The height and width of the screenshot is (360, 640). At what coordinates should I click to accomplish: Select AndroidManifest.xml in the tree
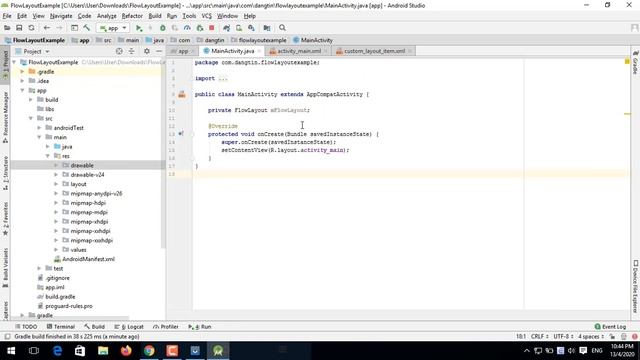(x=88, y=259)
